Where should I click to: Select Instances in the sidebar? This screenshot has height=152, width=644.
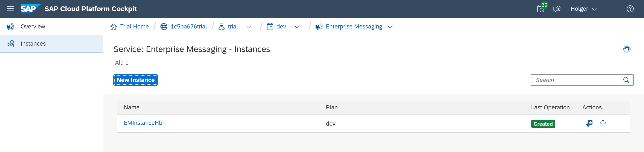coord(51,44)
